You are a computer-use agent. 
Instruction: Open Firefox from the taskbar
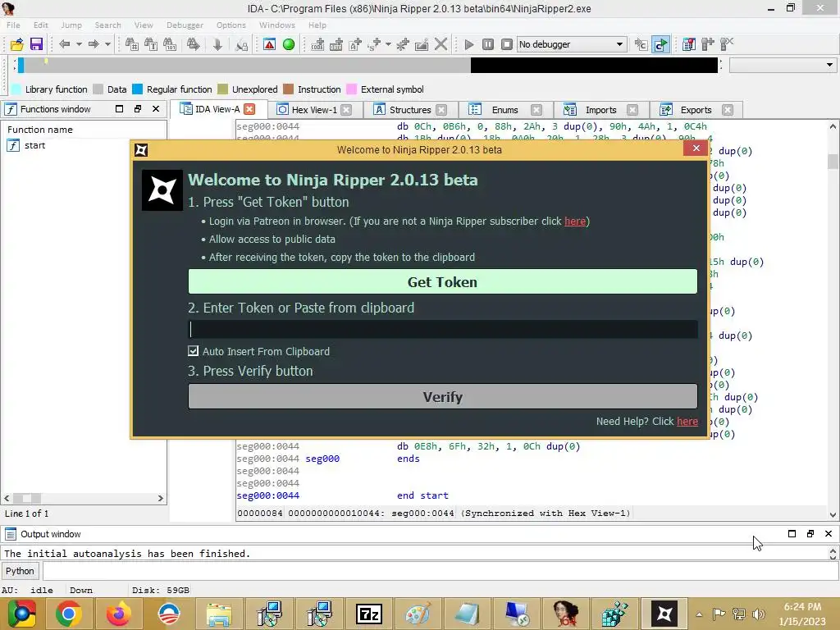pyautogui.click(x=118, y=614)
